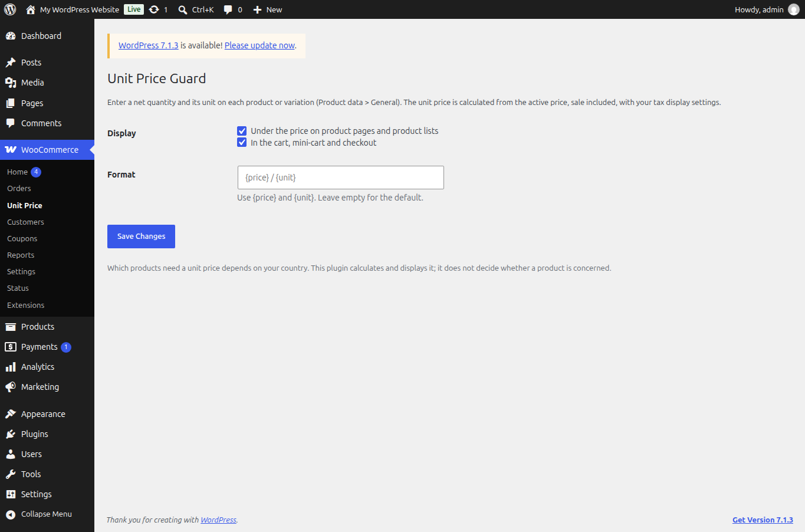Click the Payments dollar icon
Screen dimensions: 805x532
11,347
